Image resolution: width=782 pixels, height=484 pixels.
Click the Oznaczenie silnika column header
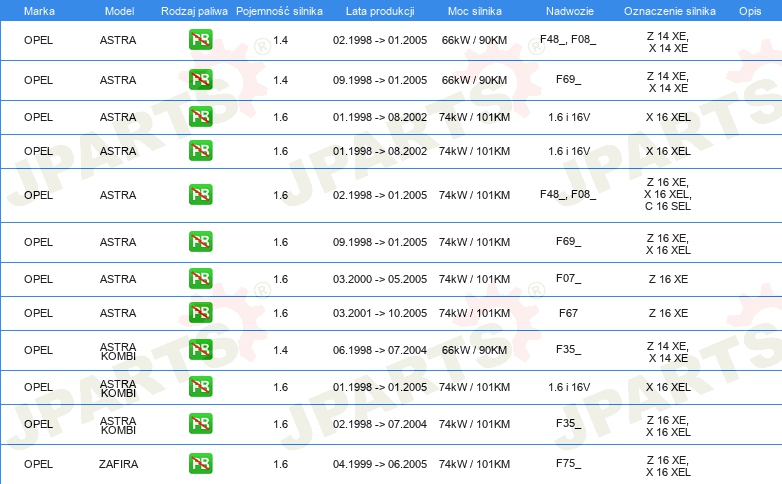click(670, 11)
